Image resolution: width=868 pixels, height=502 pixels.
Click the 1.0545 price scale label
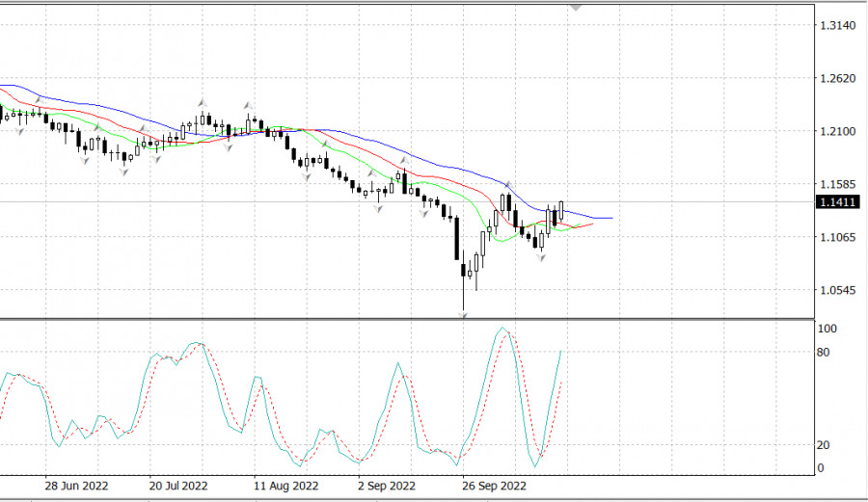836,290
